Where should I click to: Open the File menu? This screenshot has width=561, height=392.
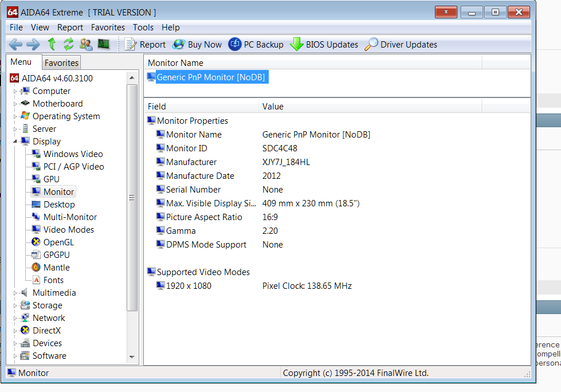[16, 28]
